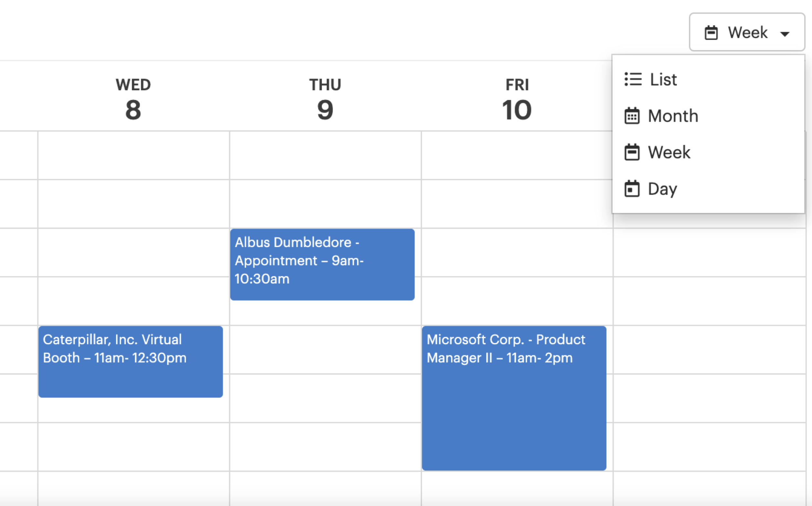This screenshot has height=506, width=812.
Task: Select the THU 9 day header
Action: 325,99
